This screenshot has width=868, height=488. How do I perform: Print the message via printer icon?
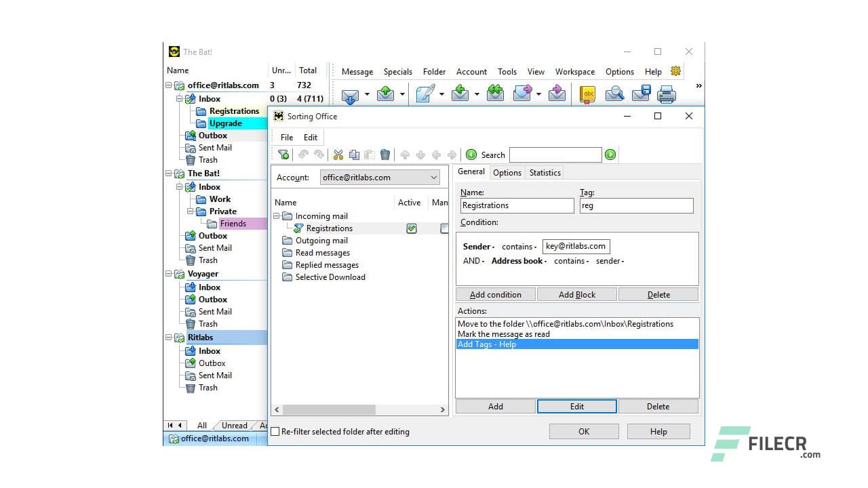(x=666, y=94)
